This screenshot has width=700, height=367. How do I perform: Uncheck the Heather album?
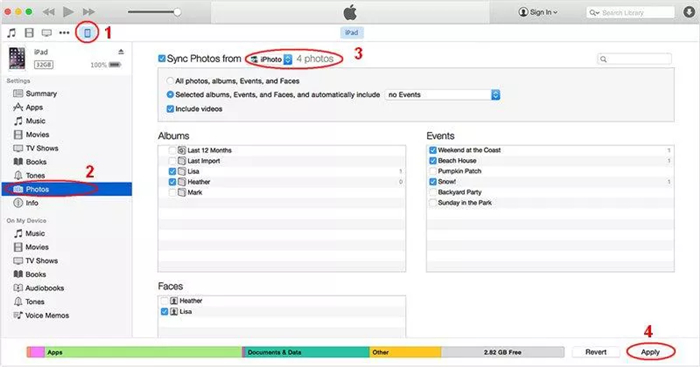pos(172,182)
